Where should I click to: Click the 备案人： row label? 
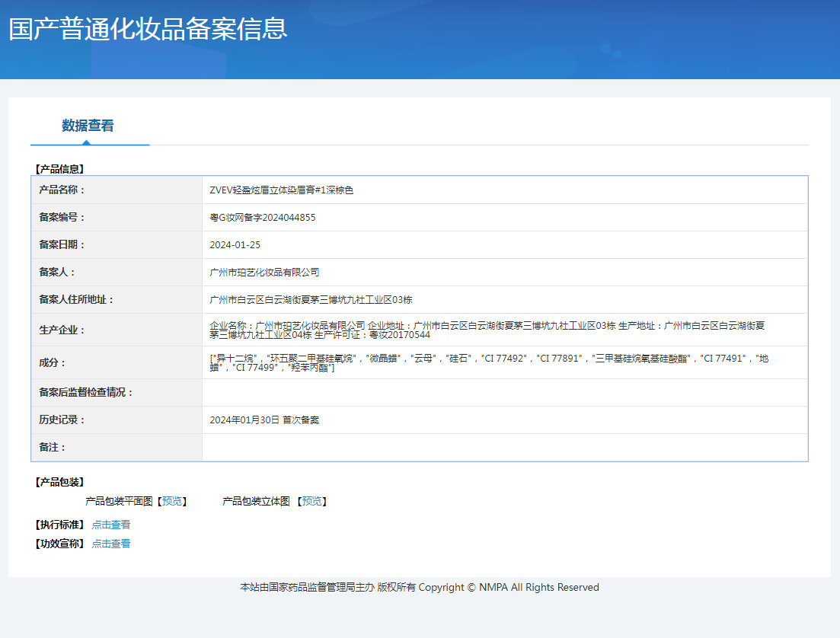(x=57, y=272)
